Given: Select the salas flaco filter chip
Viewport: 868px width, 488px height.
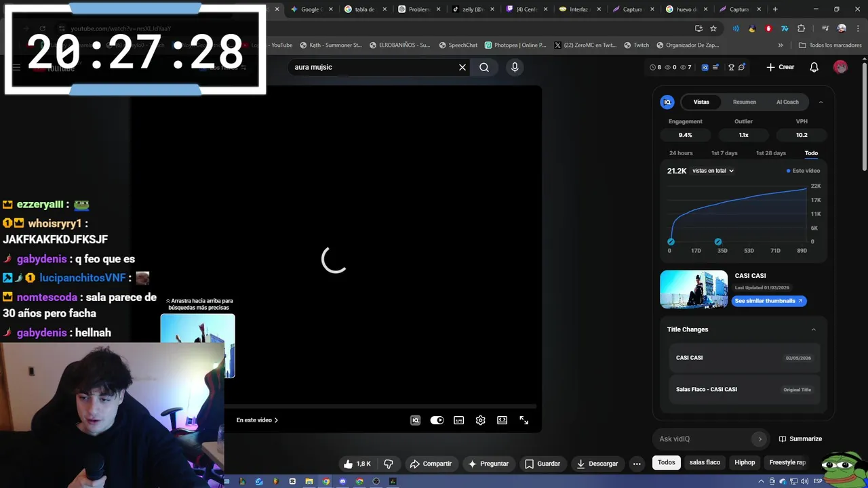Looking at the screenshot, I should [705, 462].
